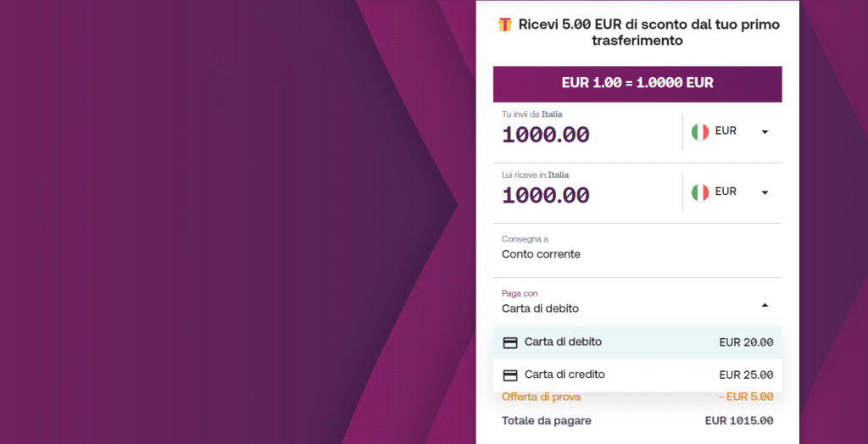Collapse the Paga con dropdown arrow
The height and width of the screenshot is (444, 868).
[x=765, y=304]
